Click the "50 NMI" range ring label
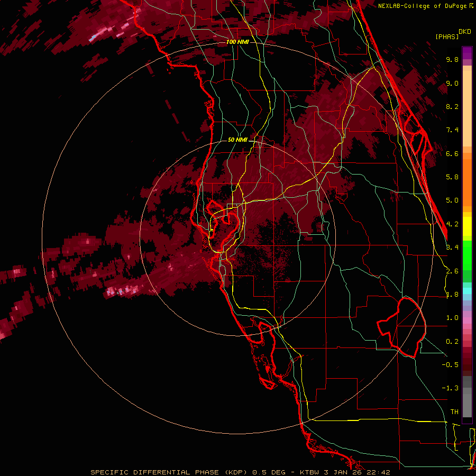Viewport: 476px width, 476px height. click(237, 140)
